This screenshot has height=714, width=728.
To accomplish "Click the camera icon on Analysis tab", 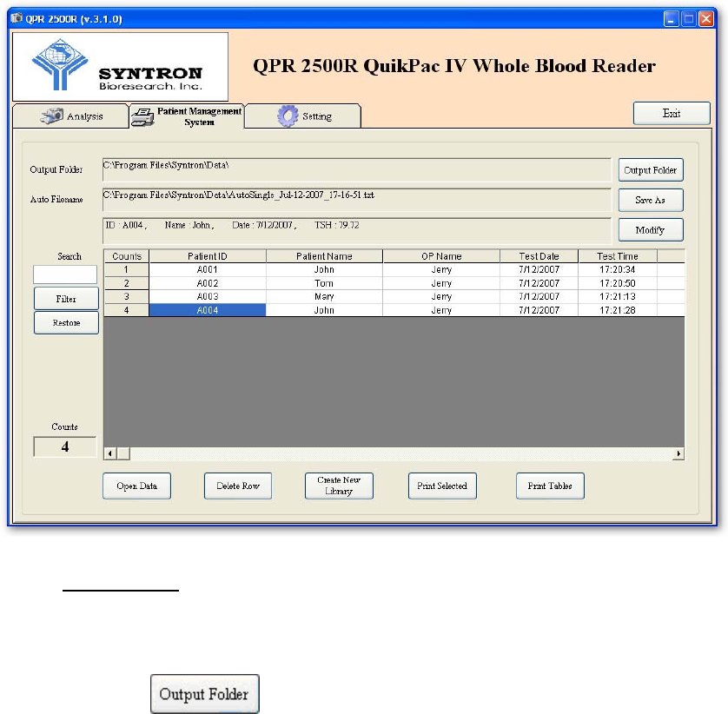I will tap(51, 116).
